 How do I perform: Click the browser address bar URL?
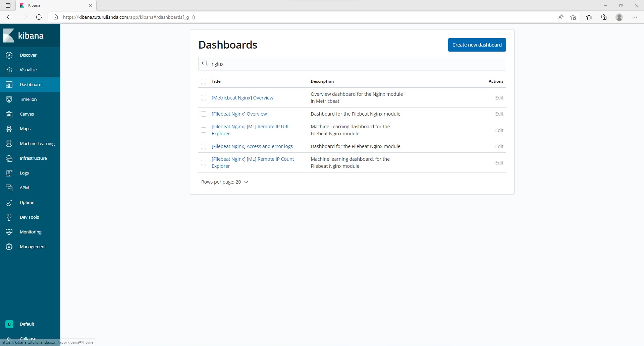(x=129, y=17)
